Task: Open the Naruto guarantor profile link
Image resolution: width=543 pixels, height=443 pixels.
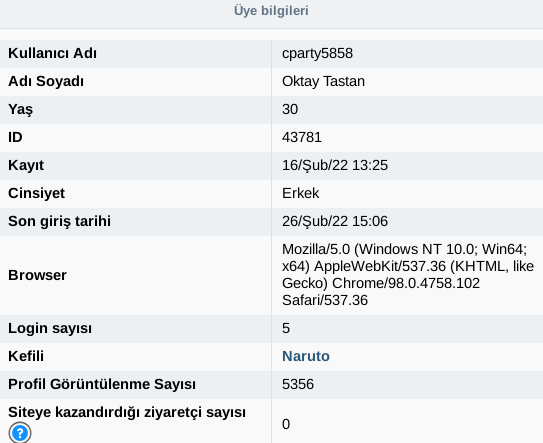Action: (306, 356)
